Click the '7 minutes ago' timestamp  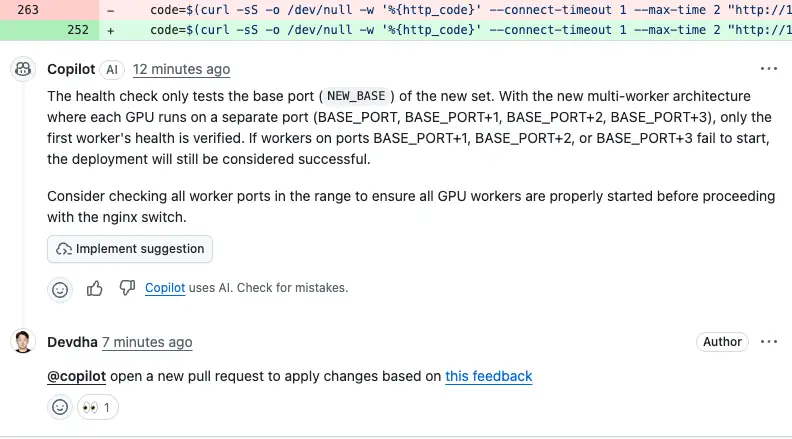click(147, 342)
